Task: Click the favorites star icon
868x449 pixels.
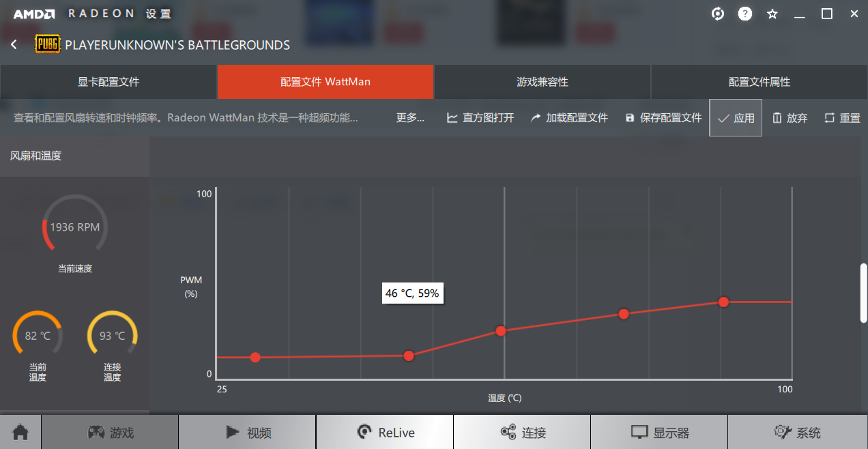Action: click(x=772, y=14)
